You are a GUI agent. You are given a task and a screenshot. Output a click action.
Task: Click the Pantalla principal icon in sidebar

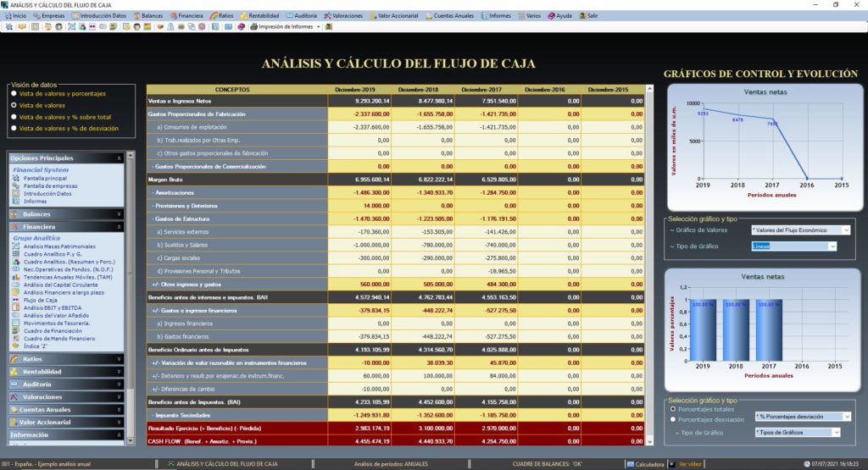(x=15, y=179)
